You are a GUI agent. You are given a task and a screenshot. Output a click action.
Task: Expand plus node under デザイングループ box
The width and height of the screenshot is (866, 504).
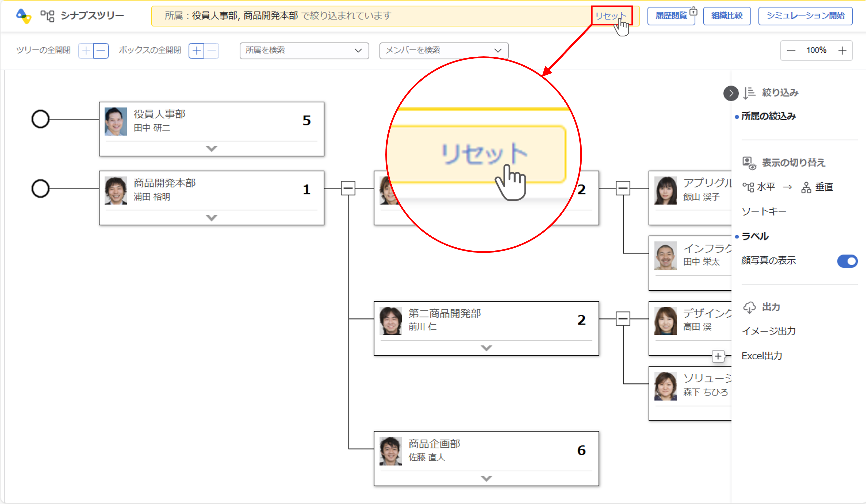coord(718,356)
